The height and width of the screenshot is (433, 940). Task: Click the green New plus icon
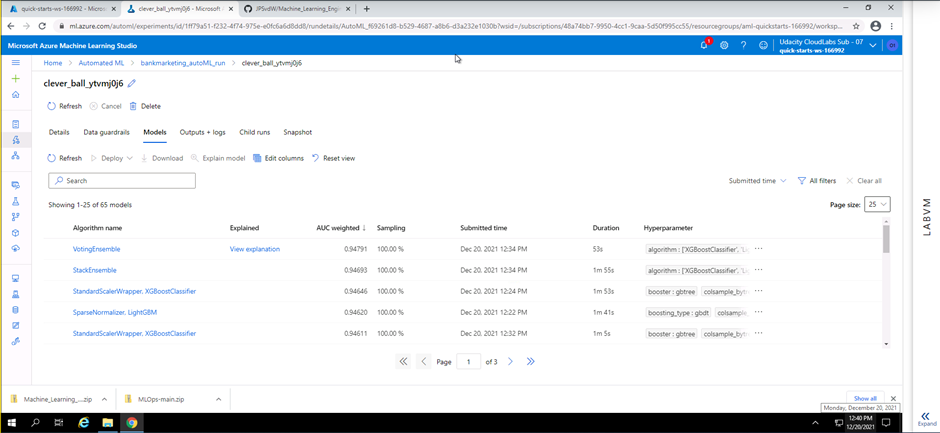coord(16,79)
